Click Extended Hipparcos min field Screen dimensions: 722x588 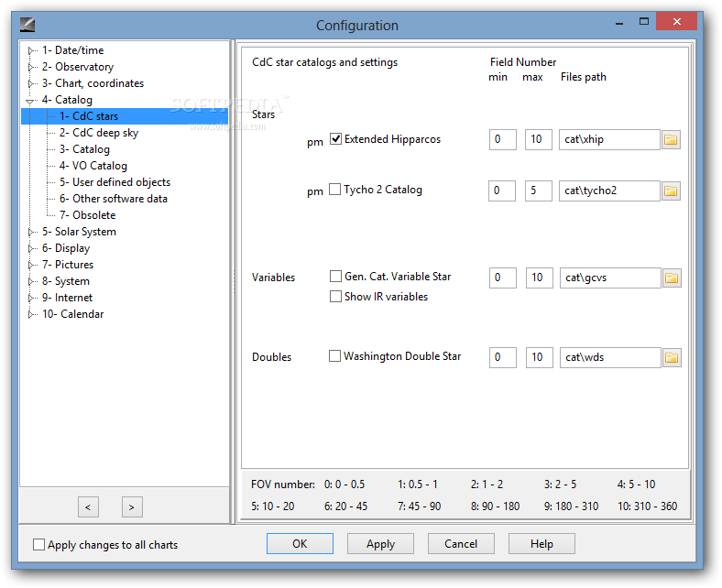pyautogui.click(x=503, y=139)
